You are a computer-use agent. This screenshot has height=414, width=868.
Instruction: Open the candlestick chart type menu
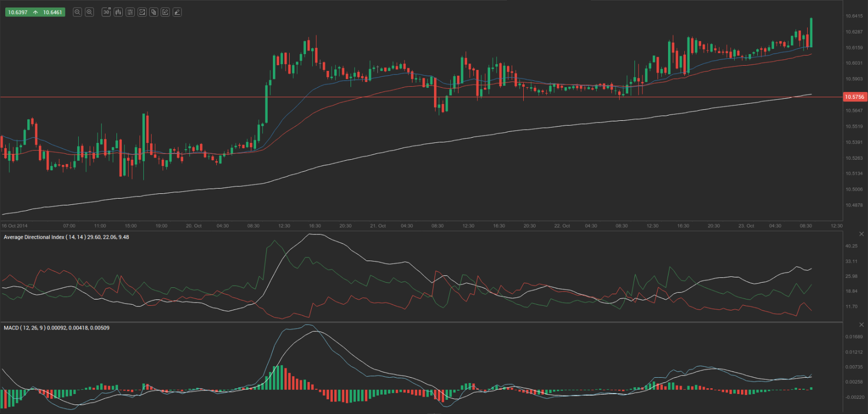[118, 12]
